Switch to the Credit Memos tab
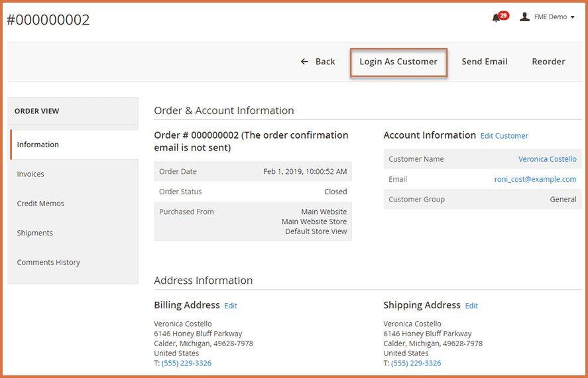Viewport: 588px width, 378px height. click(x=40, y=204)
